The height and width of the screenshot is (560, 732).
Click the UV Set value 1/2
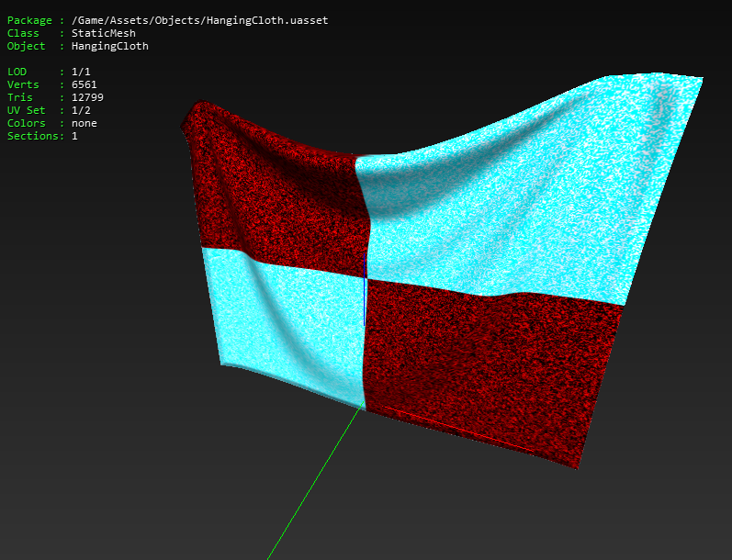coord(81,110)
